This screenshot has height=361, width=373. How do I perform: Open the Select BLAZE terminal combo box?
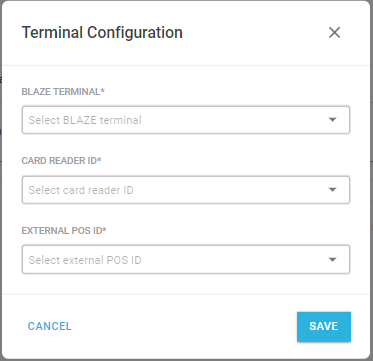pos(186,120)
